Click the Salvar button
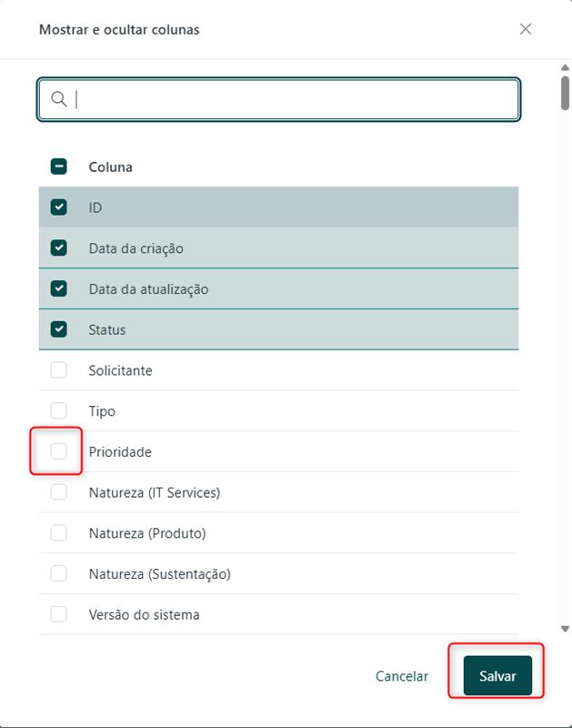Screen dimensions: 572x728 497,676
